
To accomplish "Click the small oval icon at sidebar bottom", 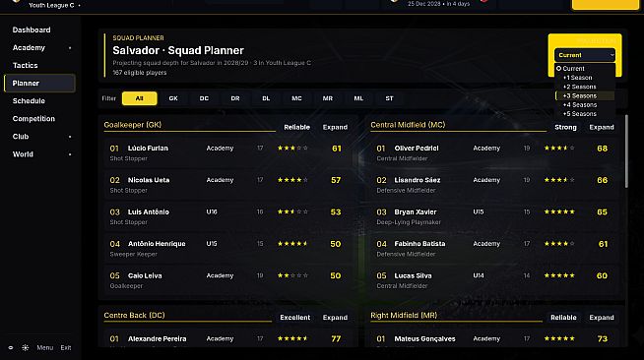I will [x=11, y=347].
